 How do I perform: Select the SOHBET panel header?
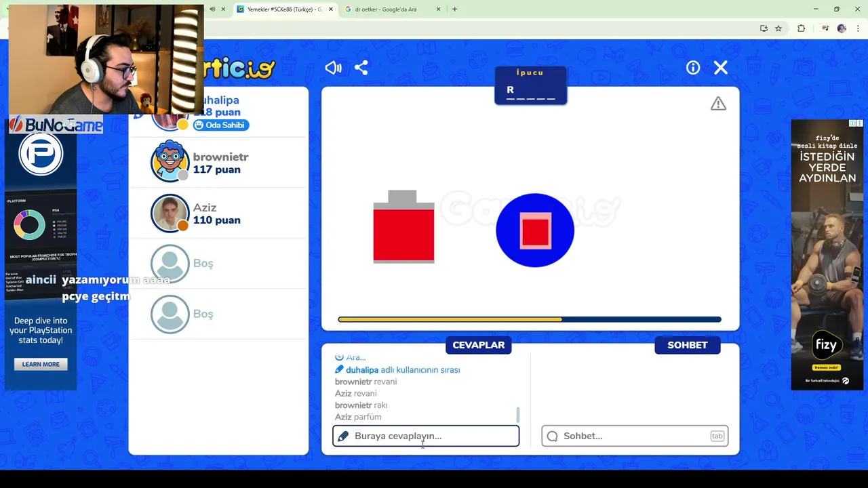pyautogui.click(x=688, y=345)
